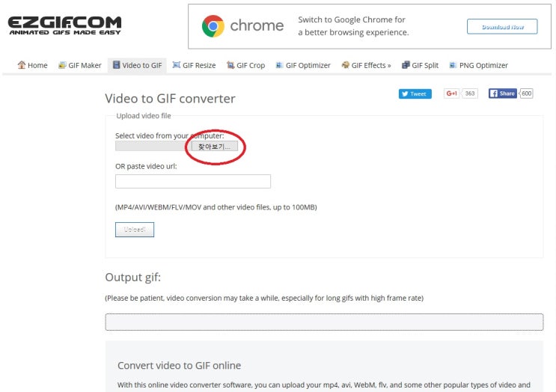
Task: Go to the PNG Optimizer page
Action: click(479, 65)
